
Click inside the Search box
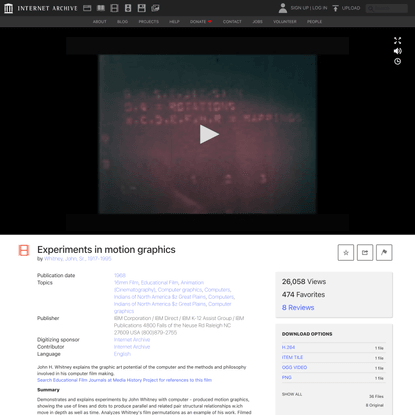click(x=387, y=8)
